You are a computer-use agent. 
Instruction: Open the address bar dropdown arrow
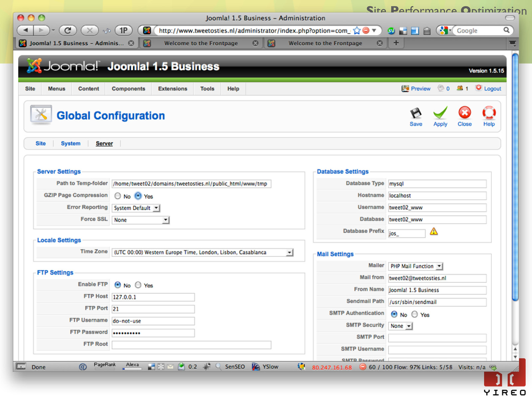[374, 31]
